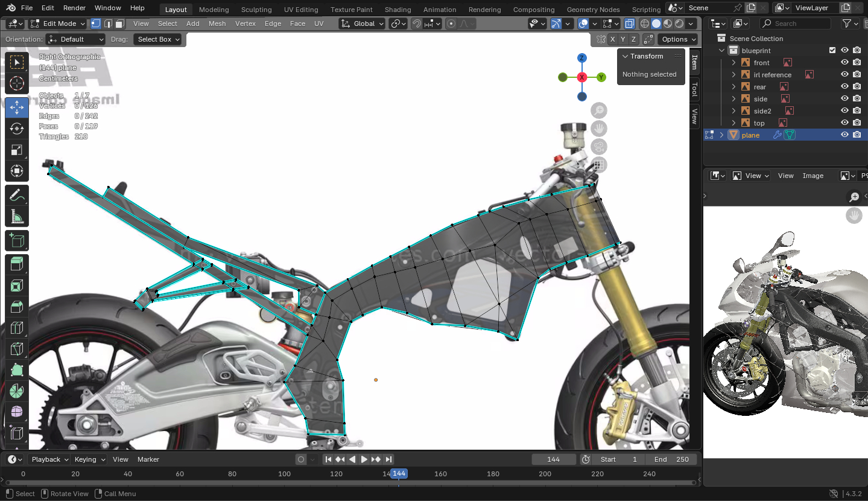Image resolution: width=868 pixels, height=501 pixels.
Task: Toggle camera view icon in the viewport
Action: 599,147
